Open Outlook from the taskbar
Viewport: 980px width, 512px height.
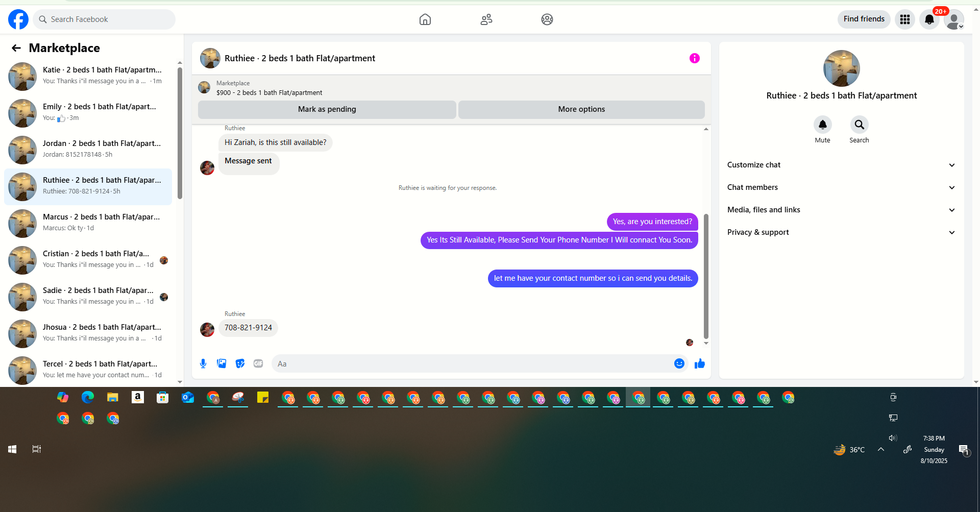click(x=188, y=397)
